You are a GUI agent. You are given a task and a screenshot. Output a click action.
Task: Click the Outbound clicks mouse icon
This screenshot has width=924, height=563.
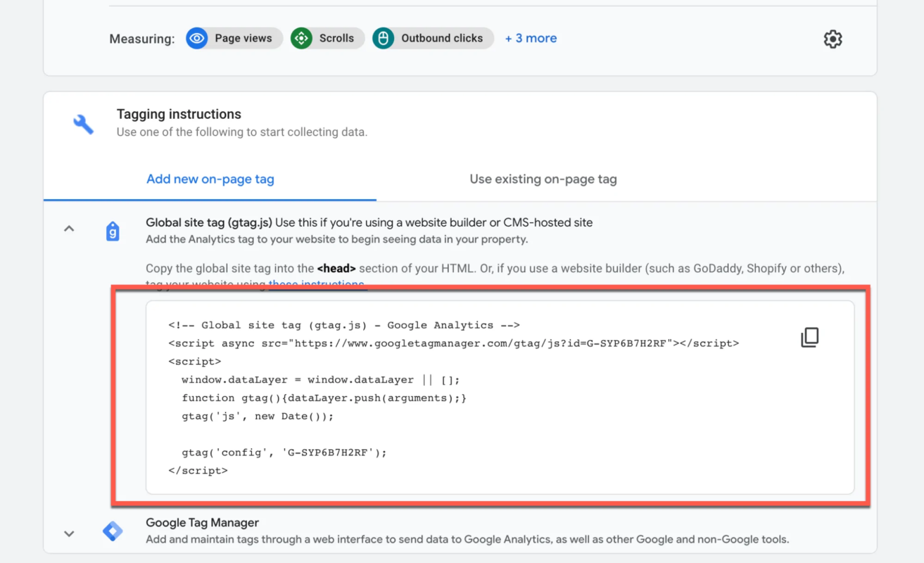pyautogui.click(x=383, y=38)
